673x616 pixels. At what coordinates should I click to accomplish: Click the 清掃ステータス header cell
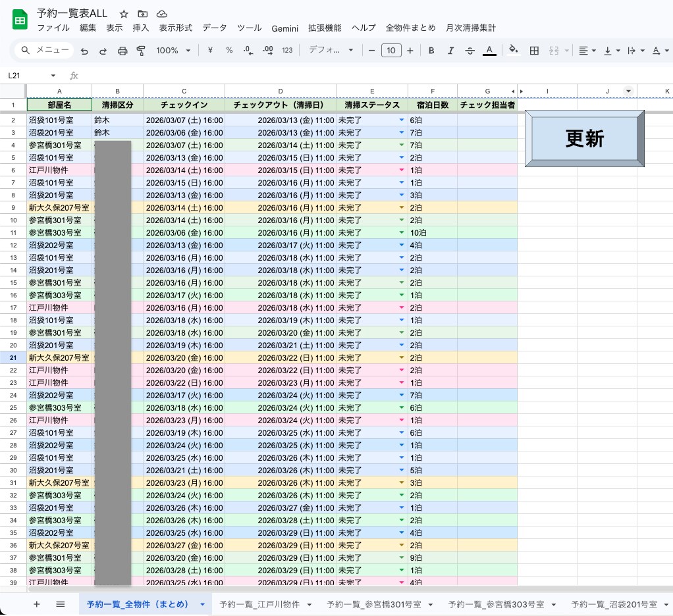pos(371,105)
